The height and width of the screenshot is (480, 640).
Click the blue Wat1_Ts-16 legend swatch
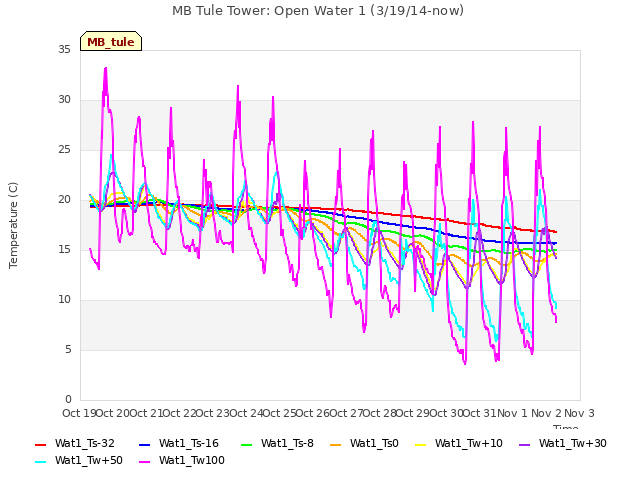pos(144,444)
